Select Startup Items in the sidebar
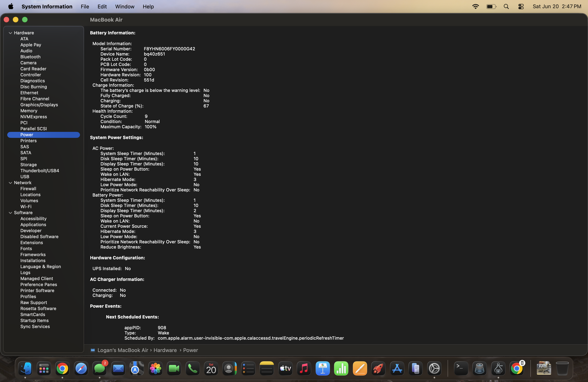This screenshot has height=382, width=588. [x=34, y=320]
